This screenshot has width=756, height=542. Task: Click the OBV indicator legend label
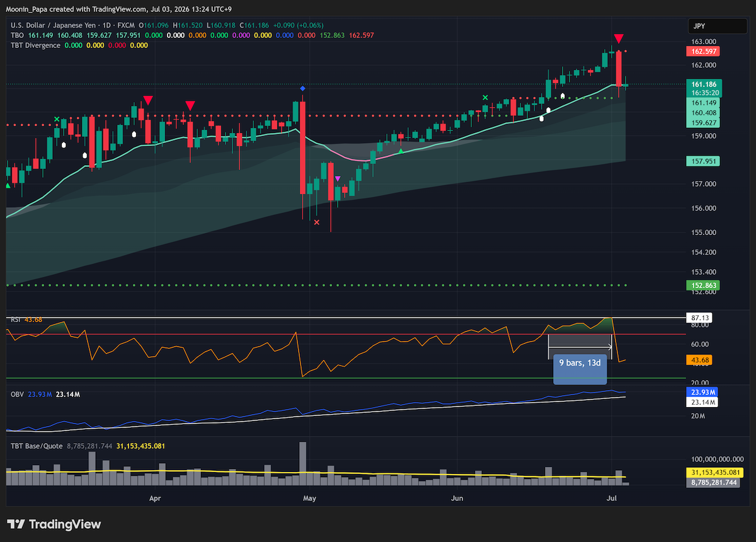(17, 394)
